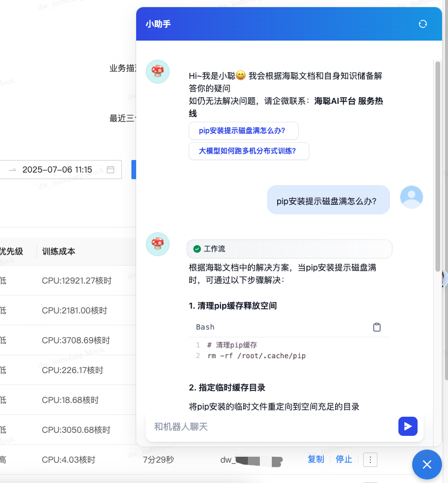Expand the 工作流 workflow bar
448x483 pixels.
click(289, 249)
